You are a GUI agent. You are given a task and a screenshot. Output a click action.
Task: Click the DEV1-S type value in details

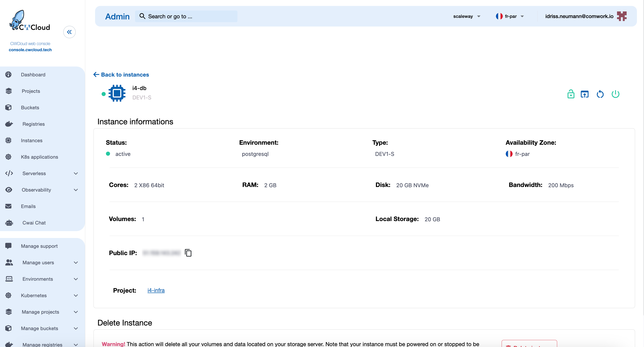384,154
